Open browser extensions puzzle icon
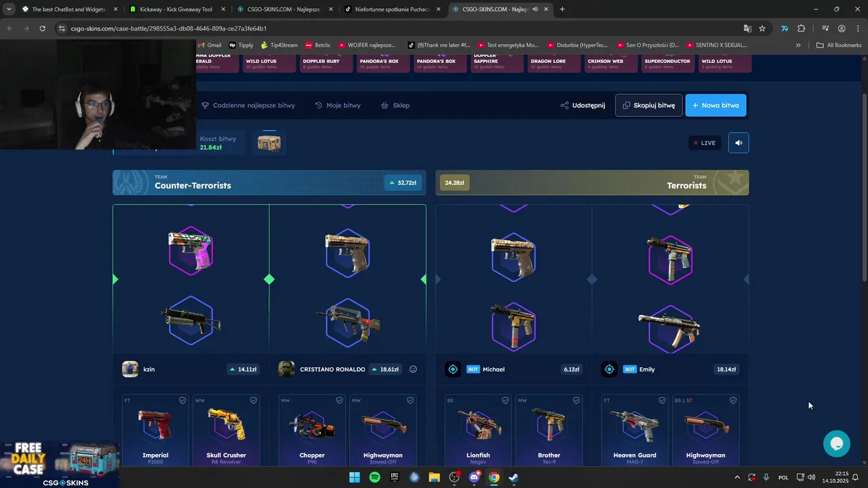The width and height of the screenshot is (868, 488). point(802,28)
